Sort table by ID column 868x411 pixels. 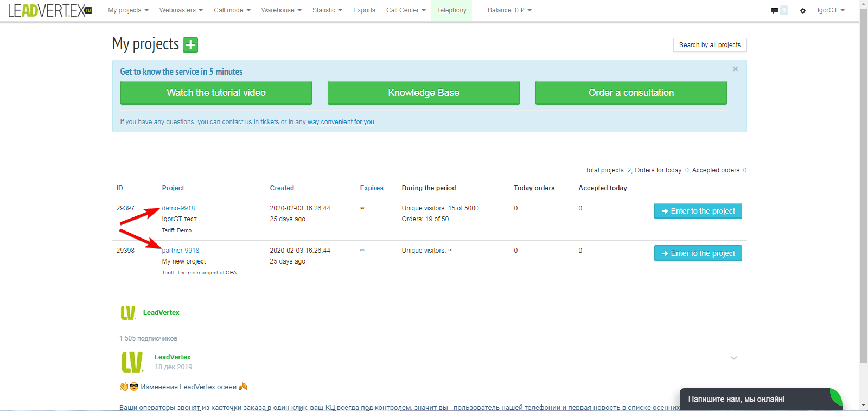tap(119, 188)
